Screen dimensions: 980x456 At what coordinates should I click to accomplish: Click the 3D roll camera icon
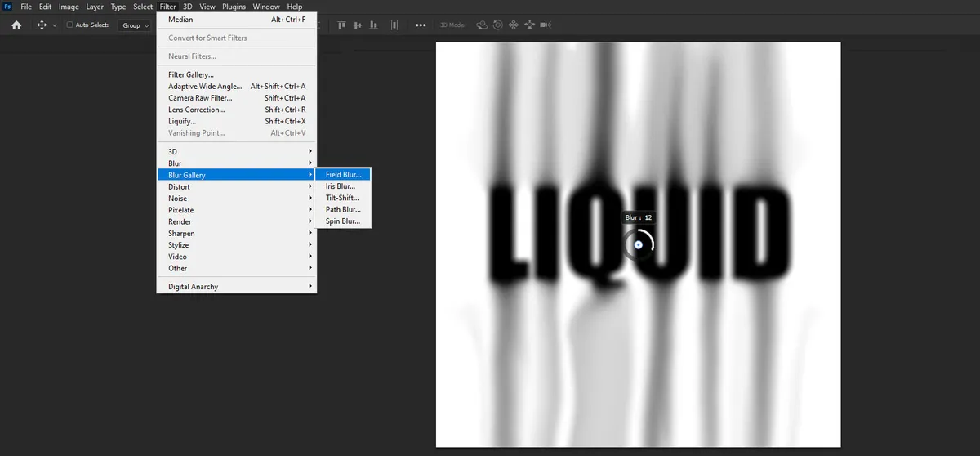[x=497, y=25]
